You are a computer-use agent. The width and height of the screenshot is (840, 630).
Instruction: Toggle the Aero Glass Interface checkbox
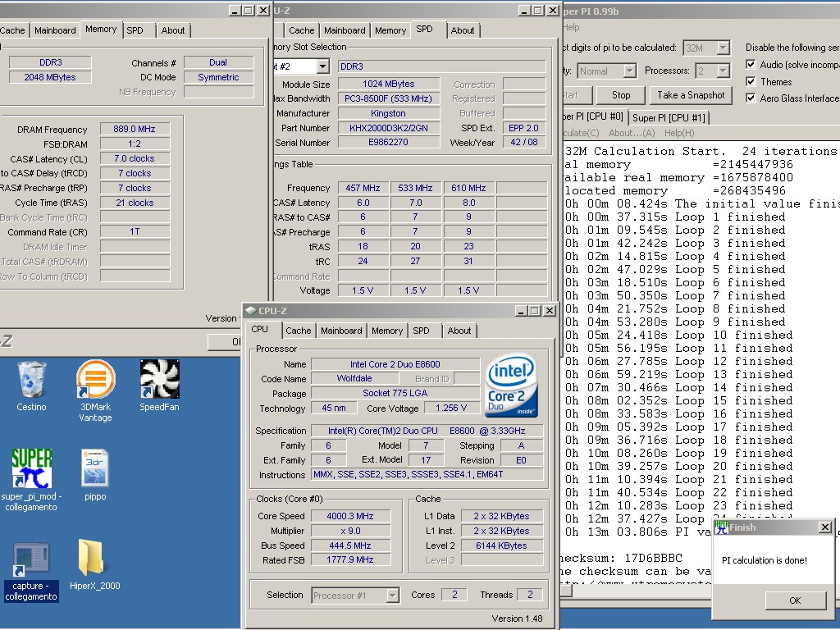751,98
